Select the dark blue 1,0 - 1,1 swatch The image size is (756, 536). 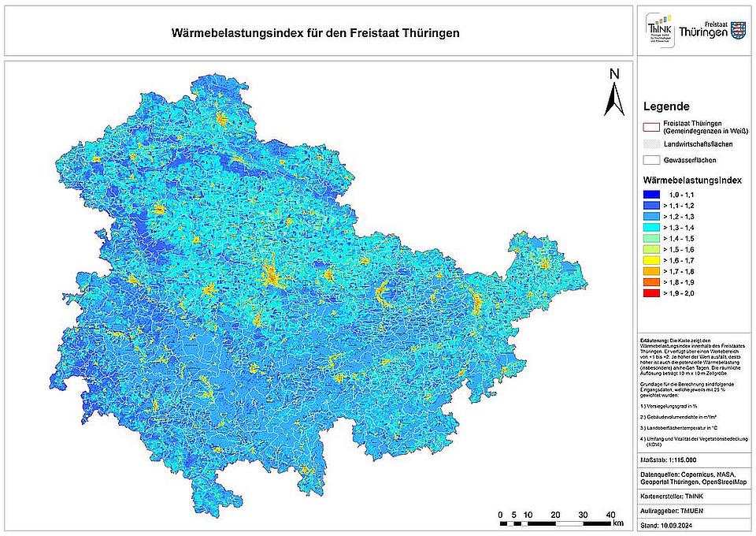pos(651,195)
